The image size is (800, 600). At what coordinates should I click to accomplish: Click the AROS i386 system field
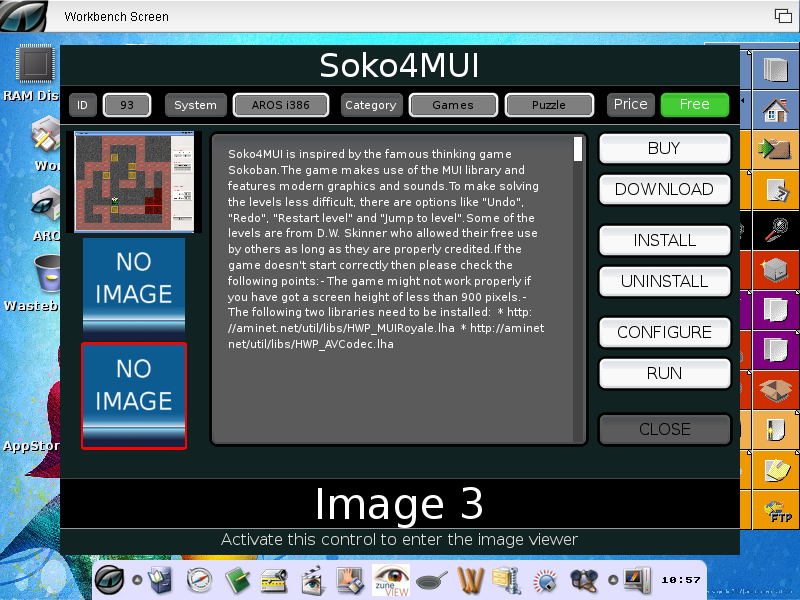point(281,105)
